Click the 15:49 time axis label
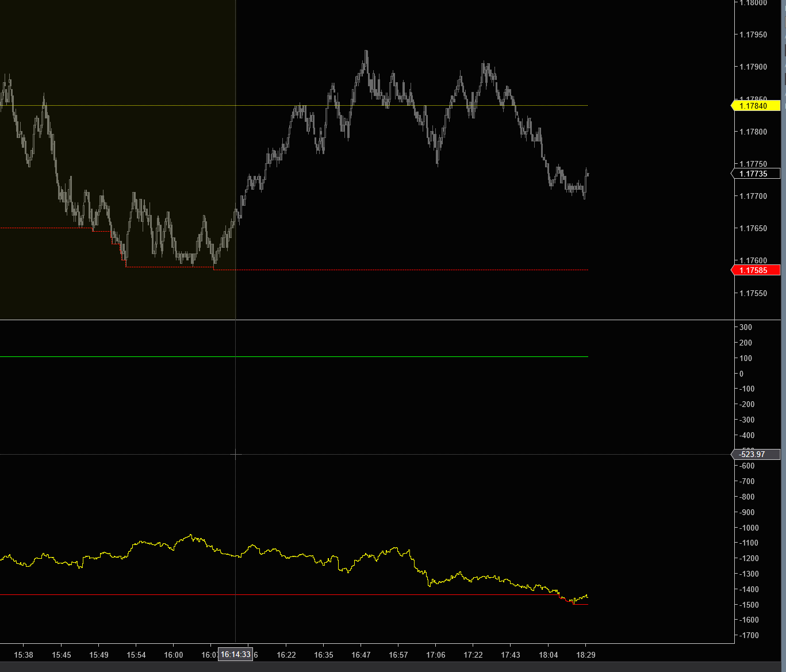Viewport: 786px width, 672px height. (99, 655)
